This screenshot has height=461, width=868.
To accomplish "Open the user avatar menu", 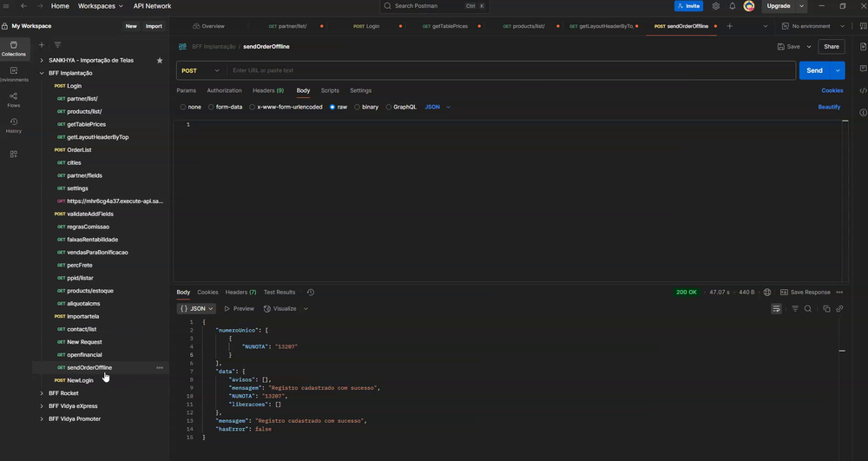I will coord(749,6).
